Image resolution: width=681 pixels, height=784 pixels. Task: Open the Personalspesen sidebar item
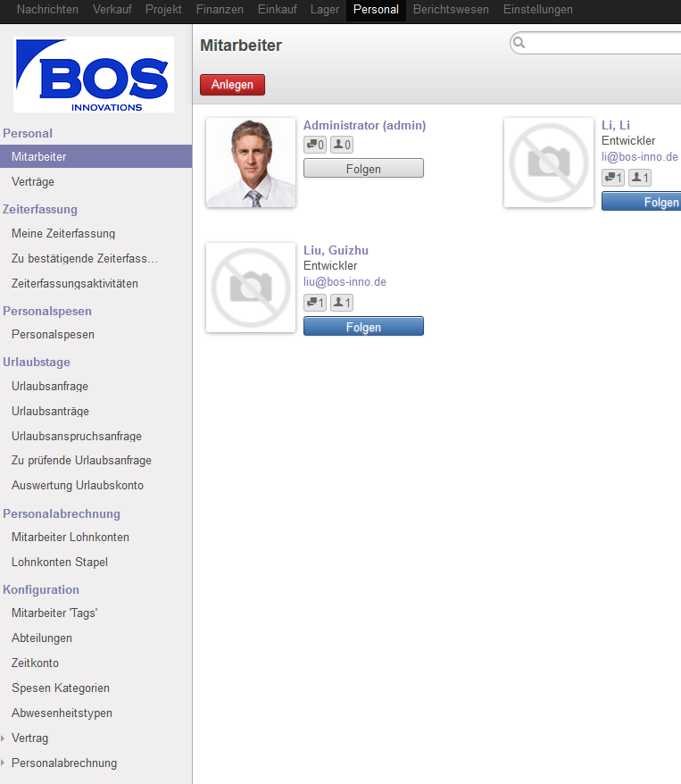pyautogui.click(x=53, y=335)
